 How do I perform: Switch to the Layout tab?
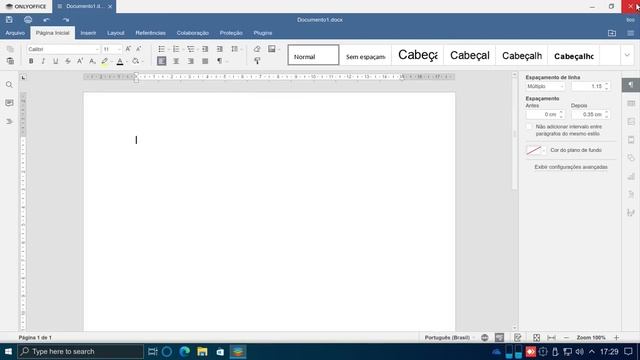pos(116,33)
